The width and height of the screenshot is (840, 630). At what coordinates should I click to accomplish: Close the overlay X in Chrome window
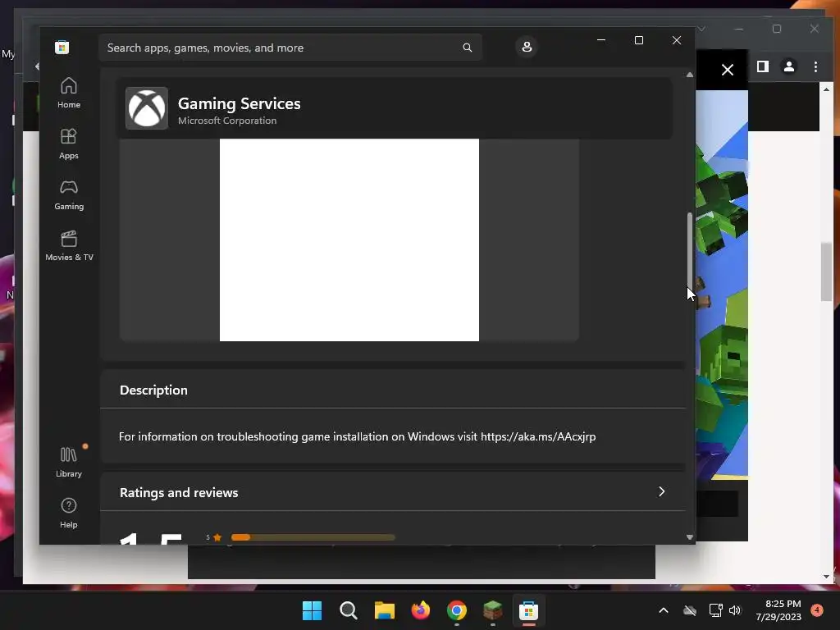pyautogui.click(x=728, y=70)
